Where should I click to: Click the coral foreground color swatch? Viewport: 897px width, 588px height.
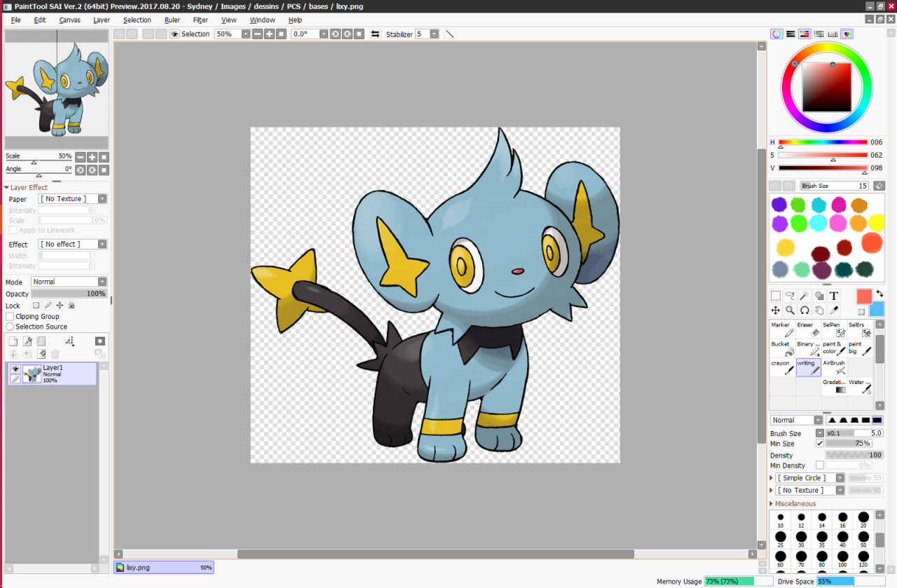(864, 296)
